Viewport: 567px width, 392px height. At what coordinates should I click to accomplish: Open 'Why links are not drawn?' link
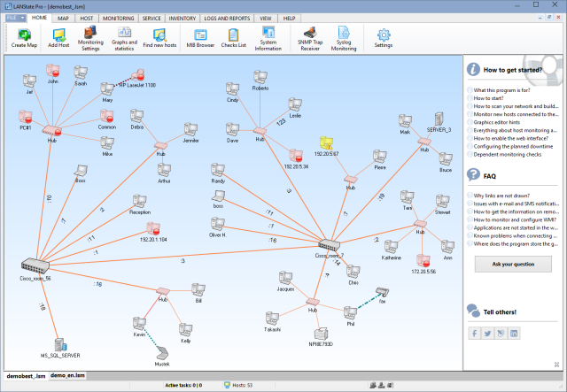501,196
